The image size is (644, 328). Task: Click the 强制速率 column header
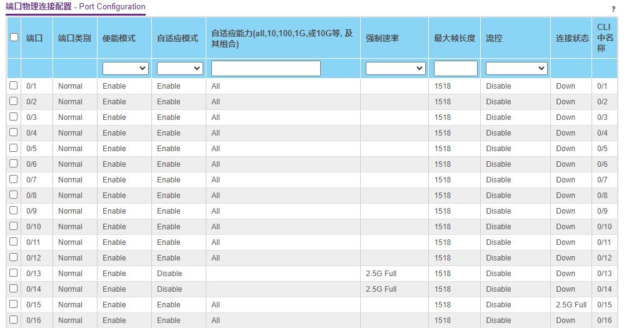[x=383, y=38]
